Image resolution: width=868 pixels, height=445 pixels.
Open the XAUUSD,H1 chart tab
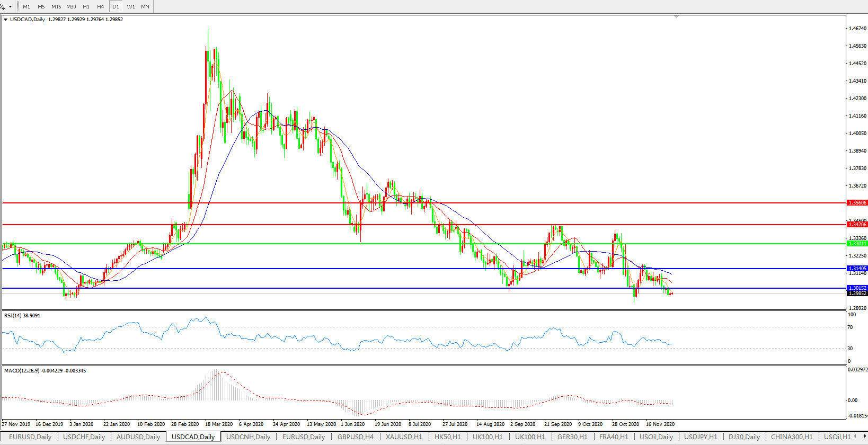(x=404, y=437)
